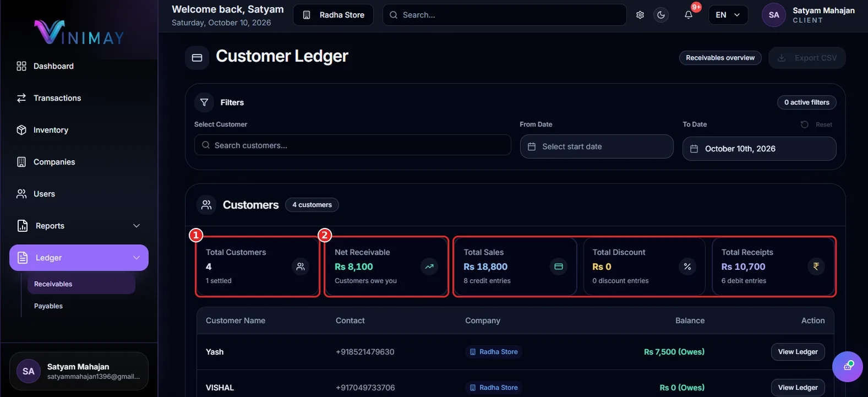Click the Customer Ledger card icon
868x397 pixels.
[197, 57]
